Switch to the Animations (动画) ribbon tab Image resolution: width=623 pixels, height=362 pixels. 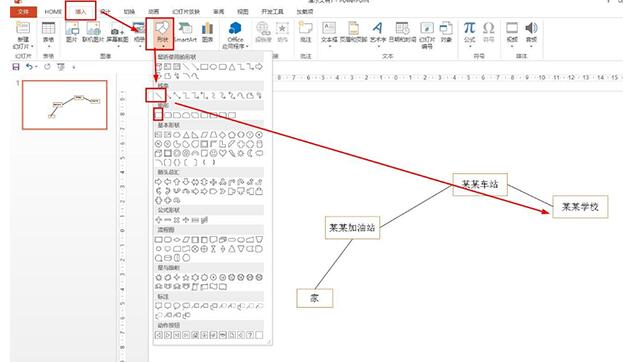(153, 12)
